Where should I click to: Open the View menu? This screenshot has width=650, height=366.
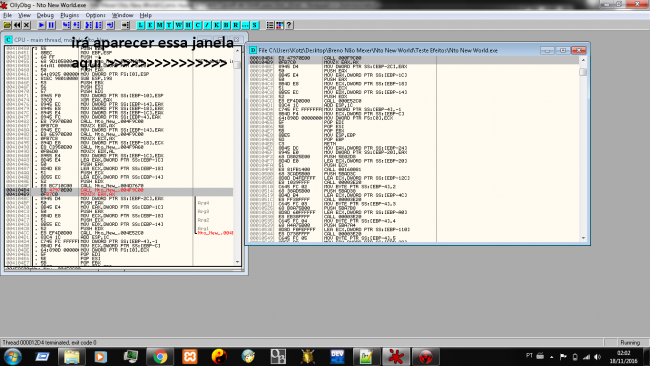point(24,15)
